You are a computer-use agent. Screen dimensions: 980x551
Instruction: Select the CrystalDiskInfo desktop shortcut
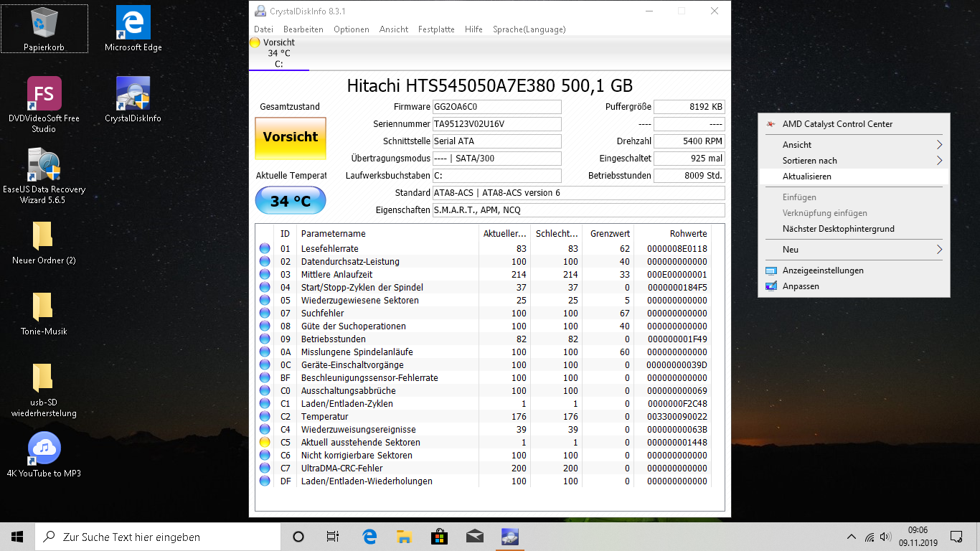[x=133, y=100]
